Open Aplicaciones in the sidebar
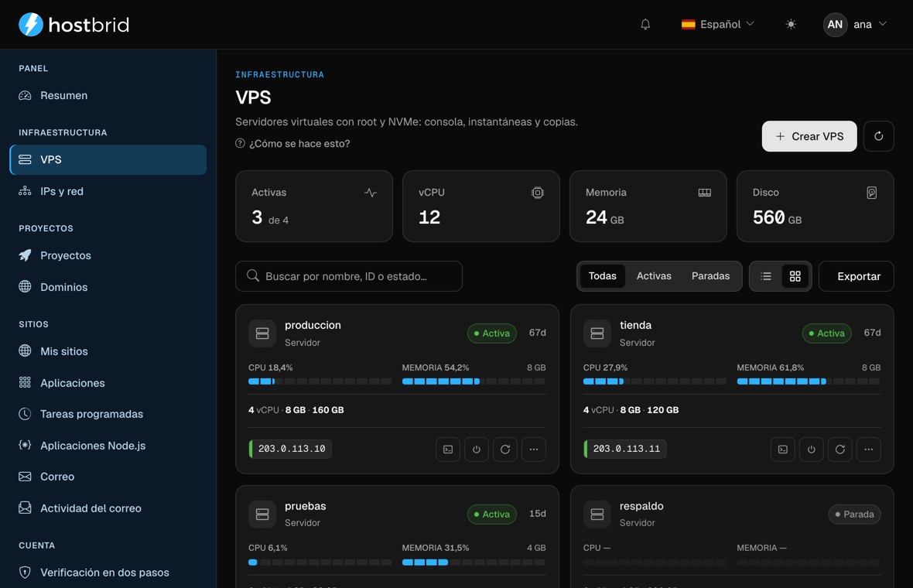The height and width of the screenshot is (588, 913). coord(108,383)
